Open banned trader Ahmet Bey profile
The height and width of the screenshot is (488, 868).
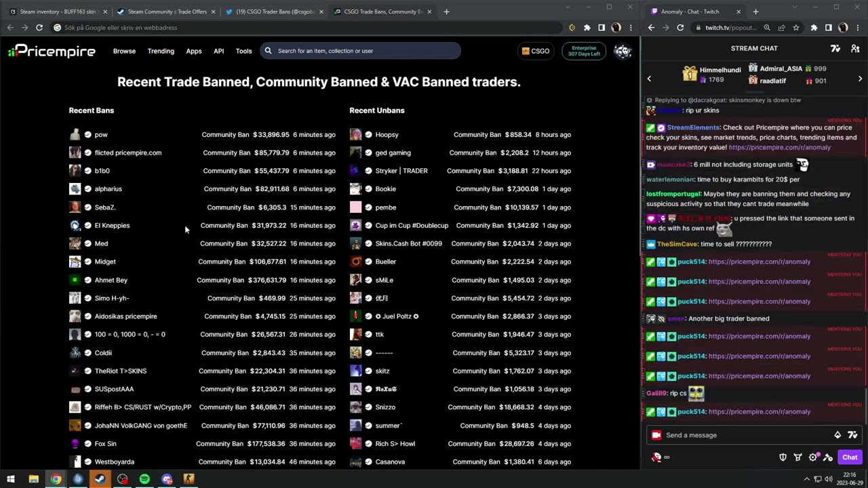[111, 280]
